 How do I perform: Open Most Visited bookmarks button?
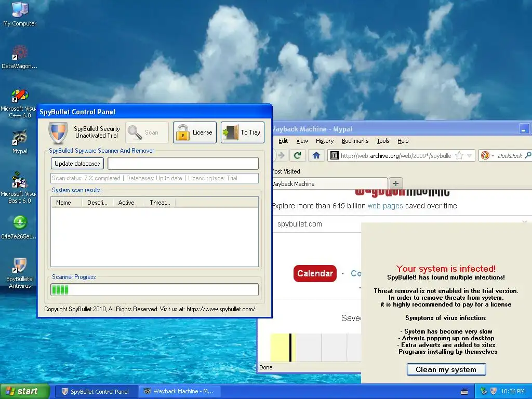286,171
